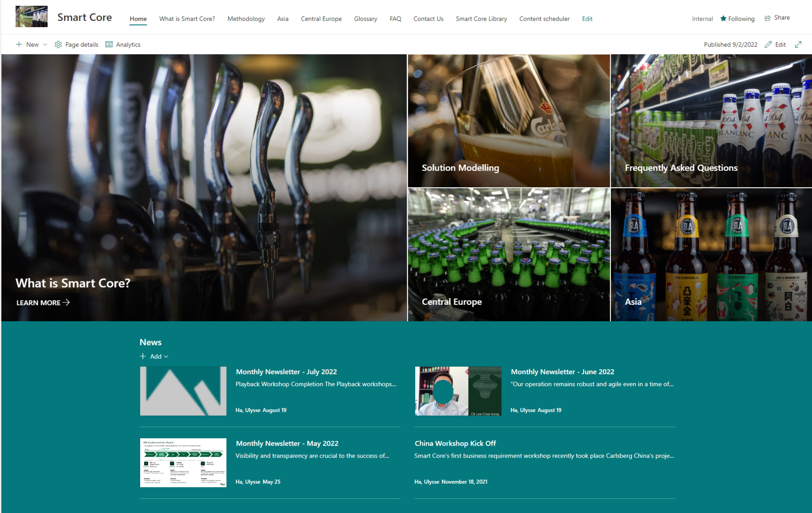Open Monthly Newsletter - July 2022 article
The width and height of the screenshot is (812, 513).
(286, 372)
